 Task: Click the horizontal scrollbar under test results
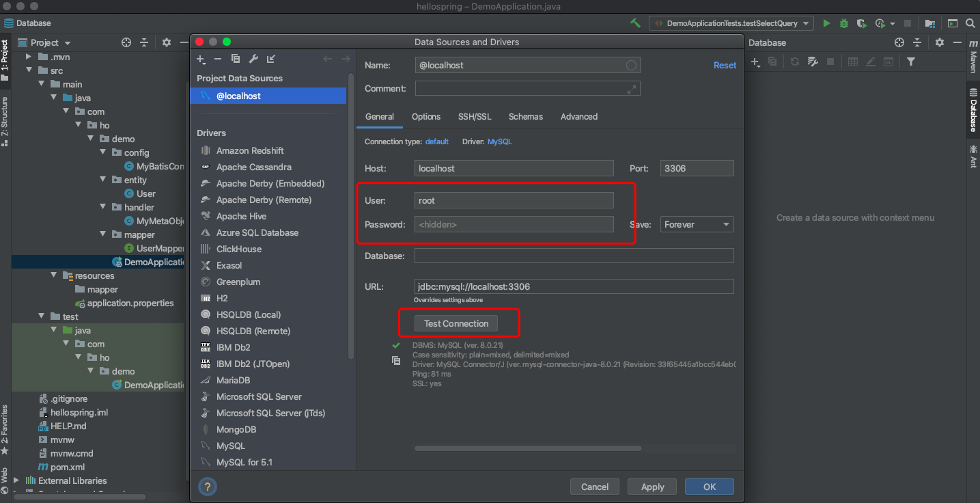528,448
